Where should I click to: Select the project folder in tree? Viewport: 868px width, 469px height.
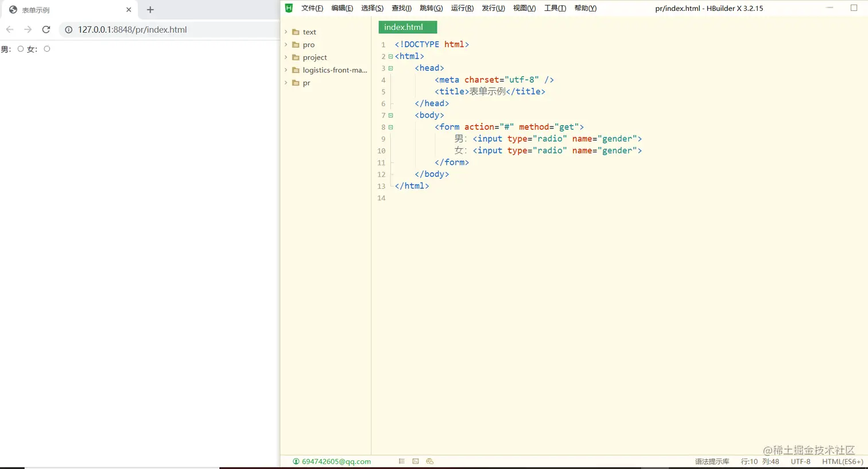[315, 57]
